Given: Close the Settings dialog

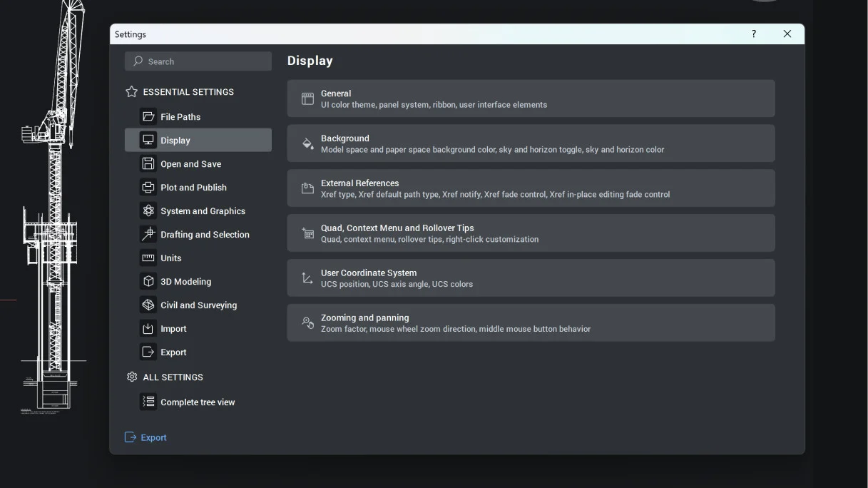Looking at the screenshot, I should (x=787, y=34).
